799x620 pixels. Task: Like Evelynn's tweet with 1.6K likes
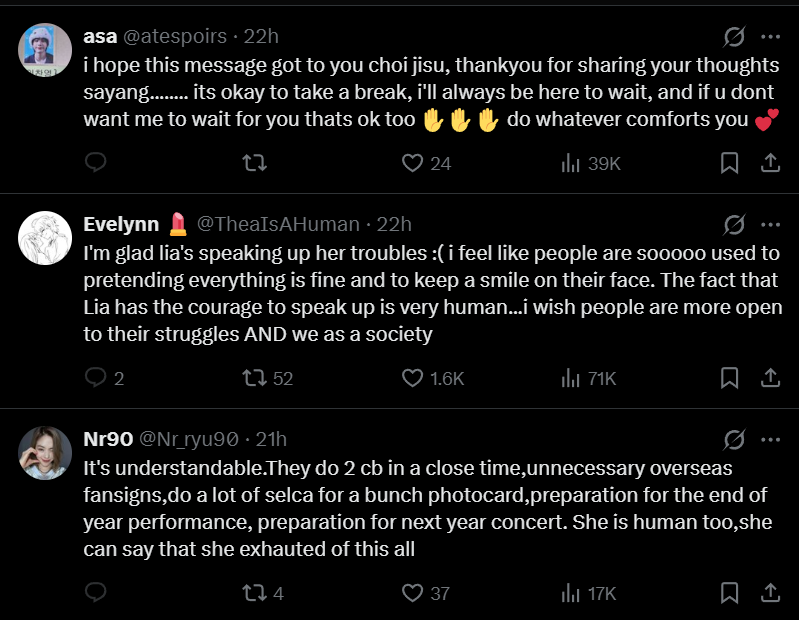tap(413, 377)
